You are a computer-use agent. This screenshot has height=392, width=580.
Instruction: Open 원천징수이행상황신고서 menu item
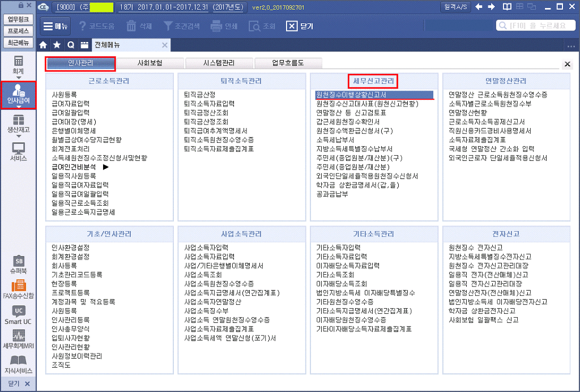click(x=374, y=95)
